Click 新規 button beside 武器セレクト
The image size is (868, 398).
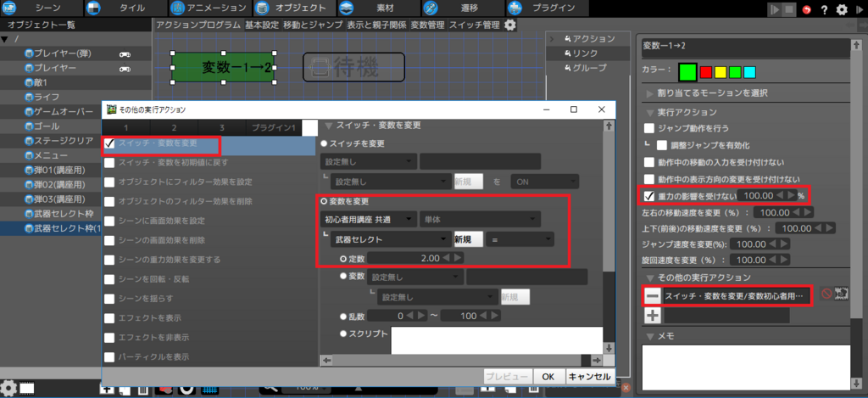pyautogui.click(x=468, y=239)
